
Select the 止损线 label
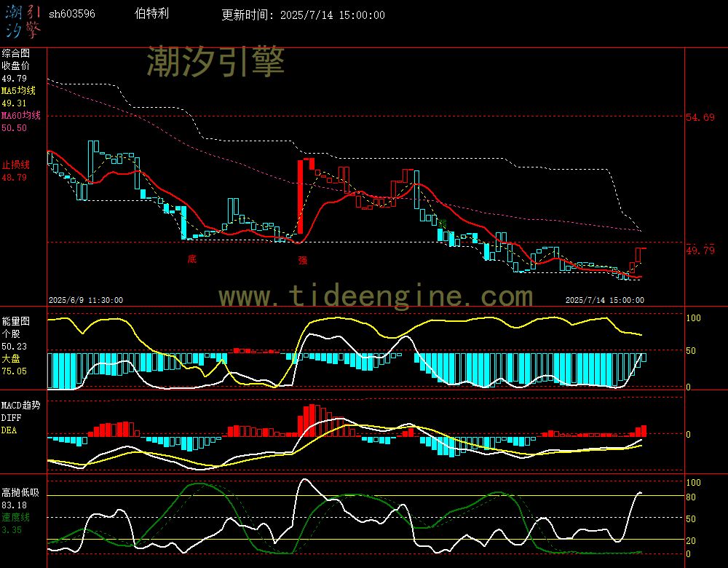click(x=16, y=165)
